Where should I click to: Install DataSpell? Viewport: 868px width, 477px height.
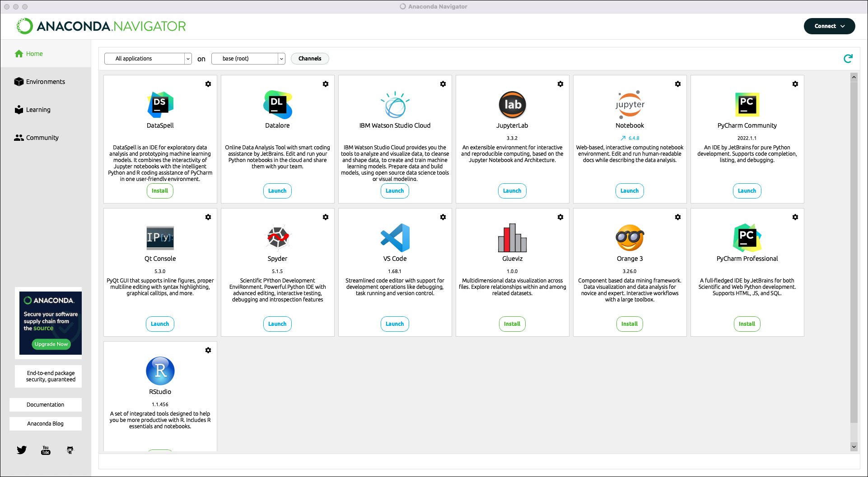tap(160, 191)
